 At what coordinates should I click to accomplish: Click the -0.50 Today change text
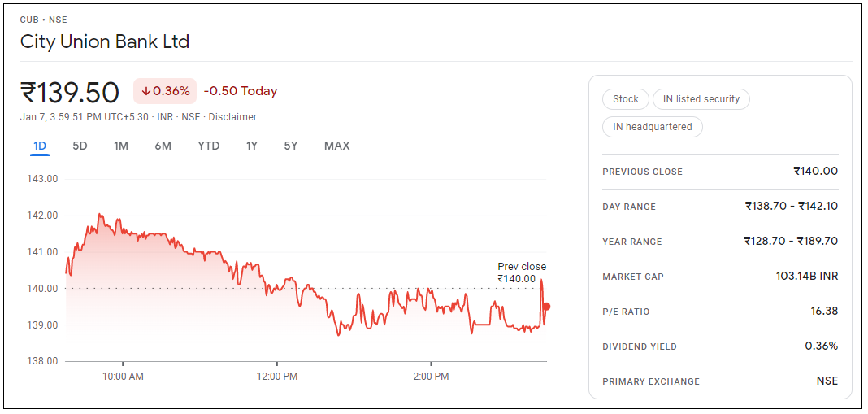click(241, 91)
